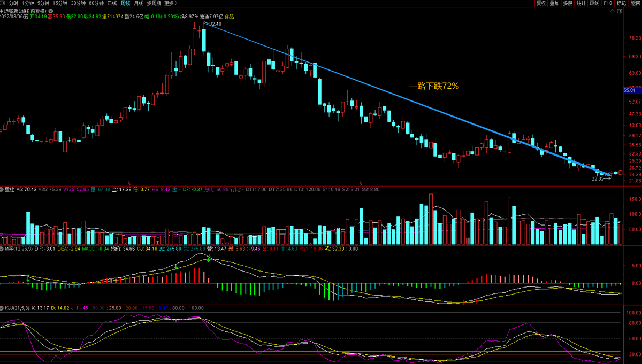Select the 月线 monthly period tab
This screenshot has height=364, width=642.
coord(138,3)
